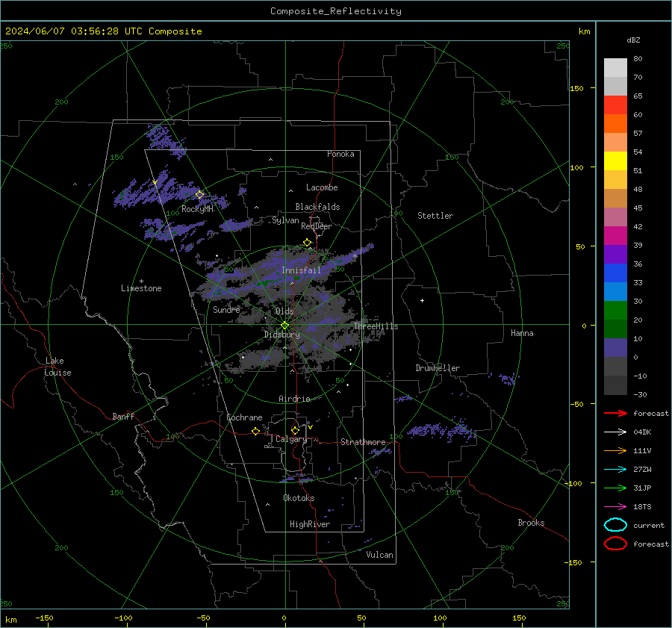
Task: Click the white plus marker west of Hanna
Action: point(422,300)
